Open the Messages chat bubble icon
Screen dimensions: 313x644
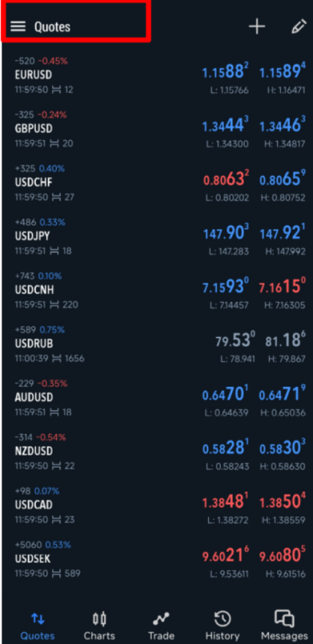pyautogui.click(x=285, y=618)
